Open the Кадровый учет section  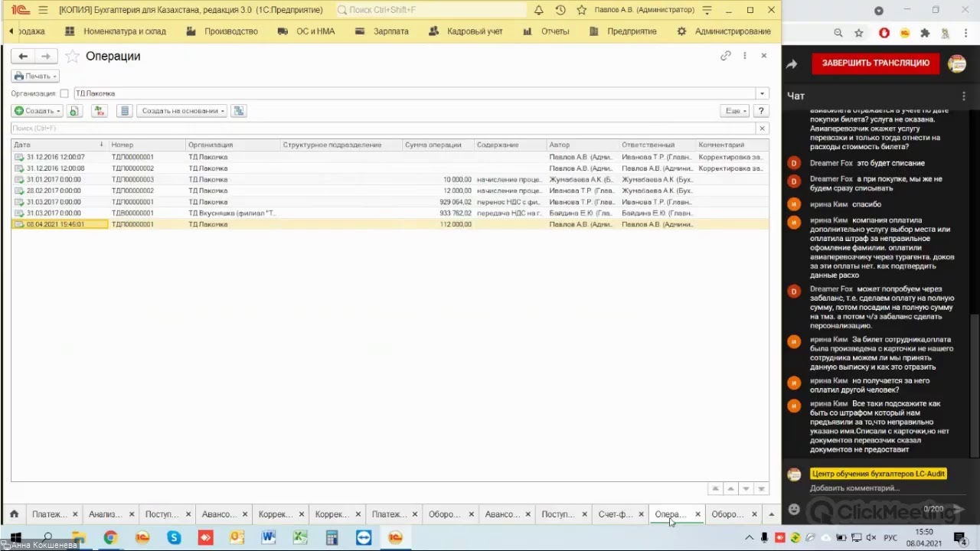(465, 31)
